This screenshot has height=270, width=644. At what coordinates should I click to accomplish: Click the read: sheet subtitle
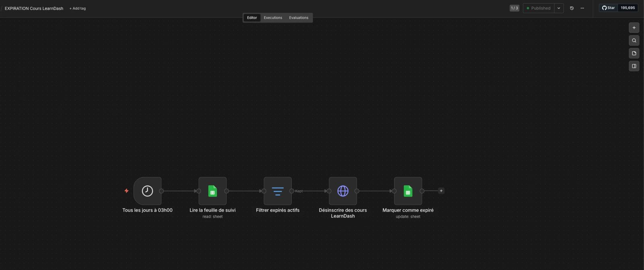tap(213, 217)
